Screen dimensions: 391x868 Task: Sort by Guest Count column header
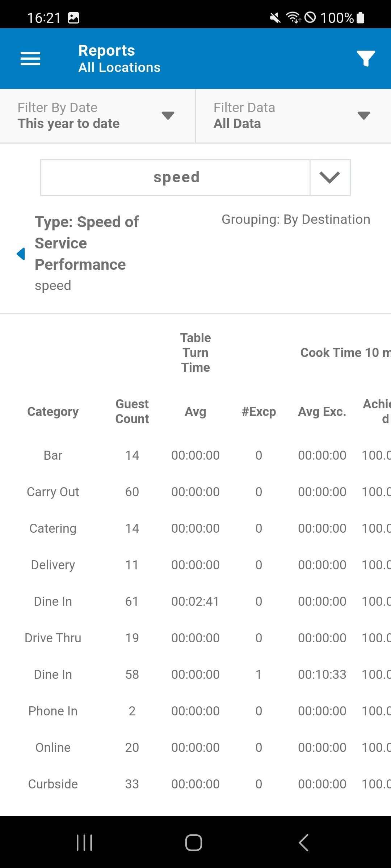132,411
